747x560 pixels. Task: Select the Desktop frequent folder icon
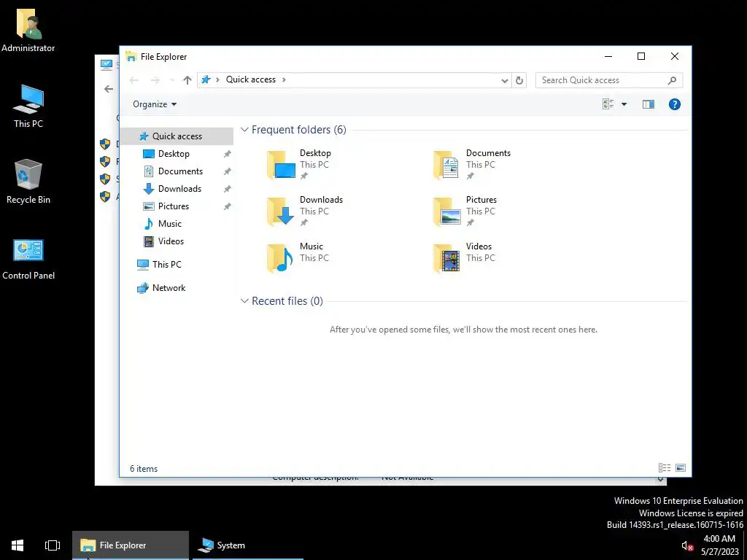click(x=281, y=165)
